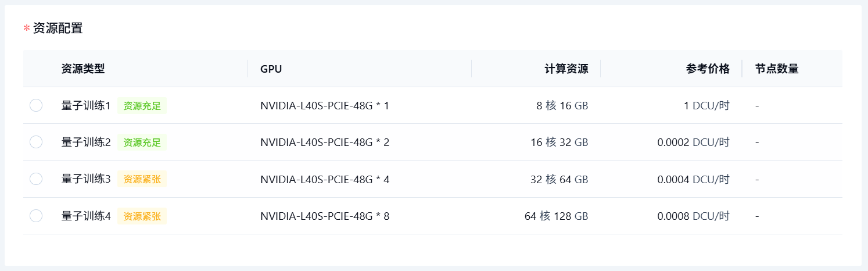Select the 量子训练1 radio button

coord(36,105)
